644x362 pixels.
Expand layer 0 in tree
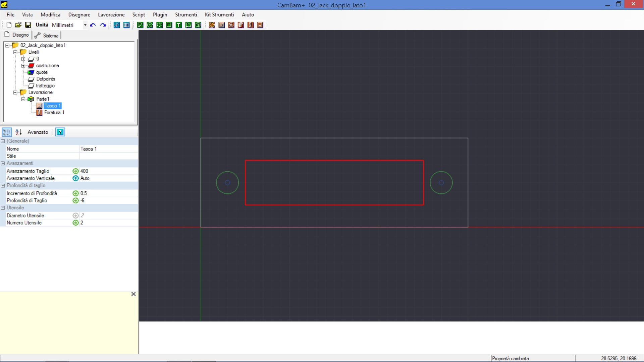(23, 59)
